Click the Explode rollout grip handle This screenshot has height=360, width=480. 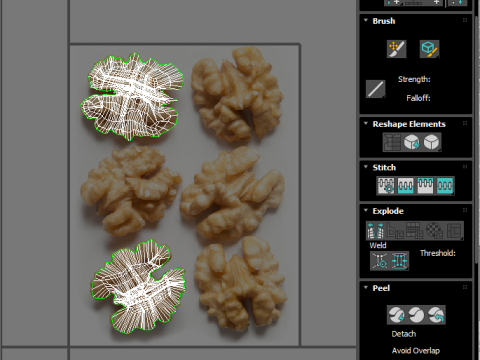[465, 210]
